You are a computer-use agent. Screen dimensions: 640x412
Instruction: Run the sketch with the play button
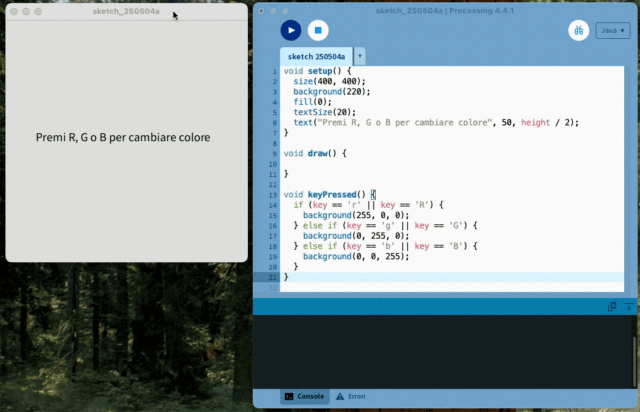click(290, 31)
